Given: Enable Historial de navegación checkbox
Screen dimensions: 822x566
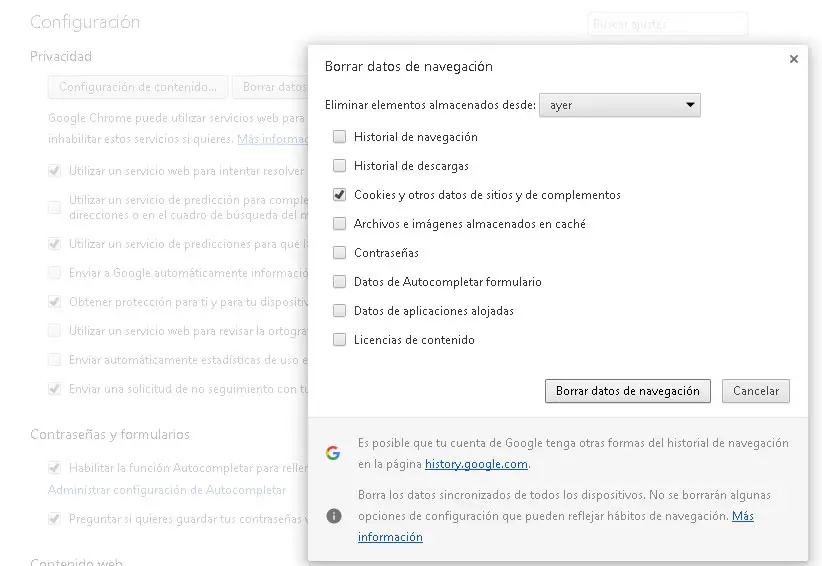Looking at the screenshot, I should [340, 137].
